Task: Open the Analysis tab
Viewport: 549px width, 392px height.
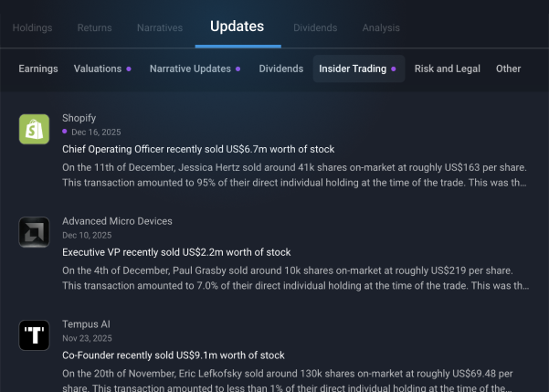Action: click(381, 27)
